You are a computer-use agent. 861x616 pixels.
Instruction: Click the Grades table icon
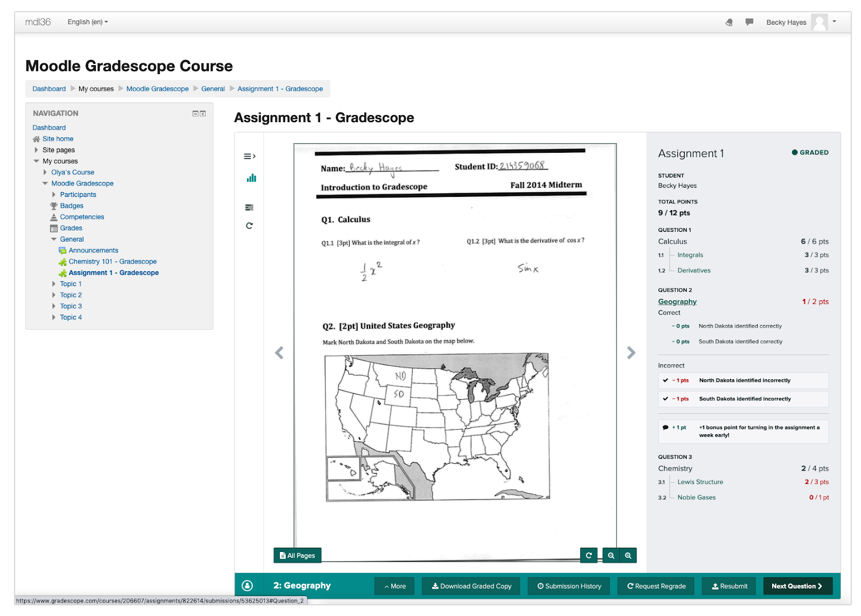(54, 228)
